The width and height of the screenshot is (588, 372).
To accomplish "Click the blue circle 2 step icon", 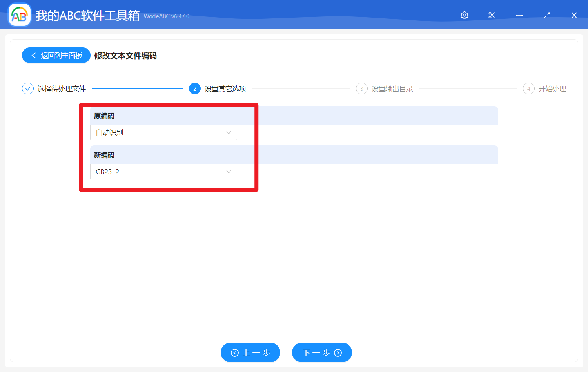I will tap(195, 88).
